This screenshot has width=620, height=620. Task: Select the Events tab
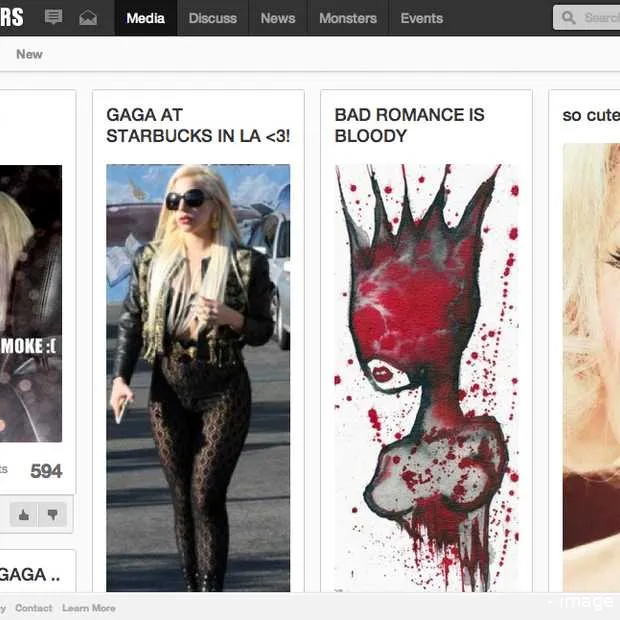(422, 18)
